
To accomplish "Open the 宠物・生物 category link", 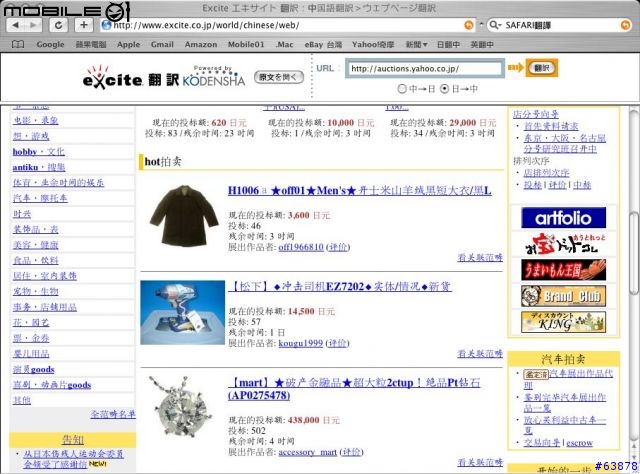I will (x=36, y=291).
